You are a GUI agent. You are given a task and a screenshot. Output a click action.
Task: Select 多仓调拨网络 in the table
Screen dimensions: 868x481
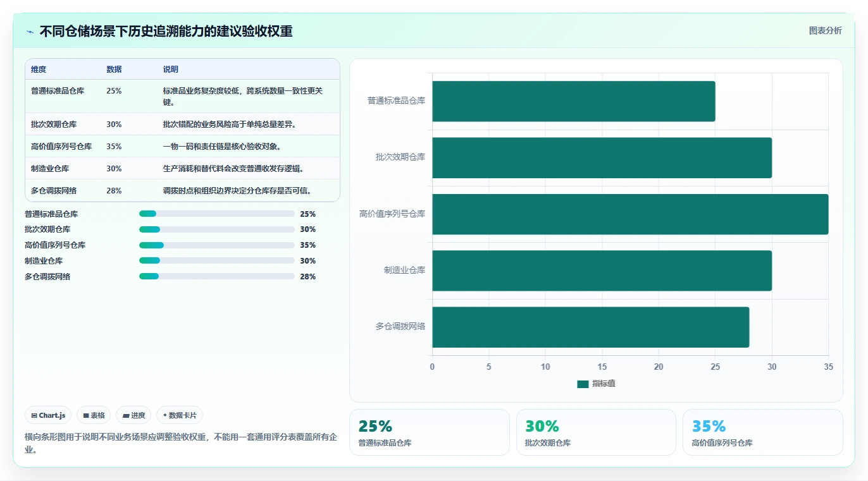pyautogui.click(x=54, y=191)
